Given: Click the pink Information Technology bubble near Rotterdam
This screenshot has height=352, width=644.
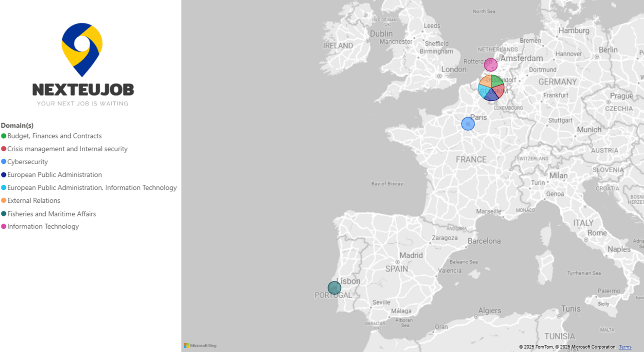Looking at the screenshot, I should 491,65.
